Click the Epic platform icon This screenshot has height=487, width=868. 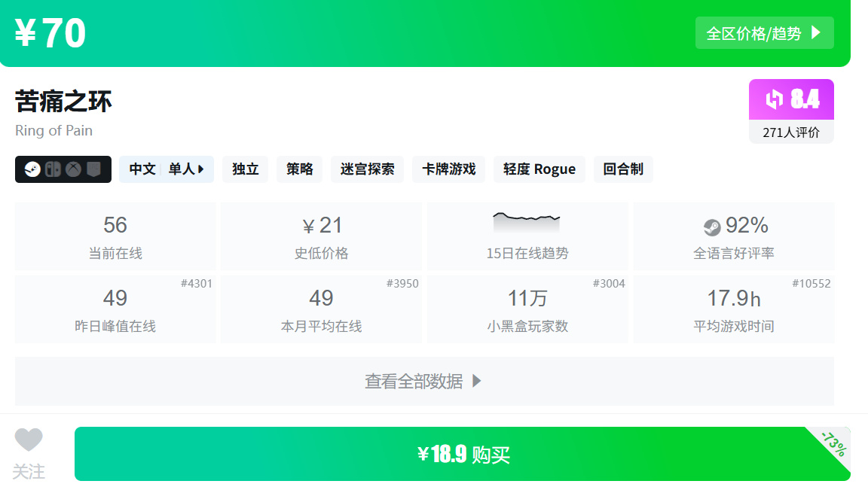pos(93,169)
